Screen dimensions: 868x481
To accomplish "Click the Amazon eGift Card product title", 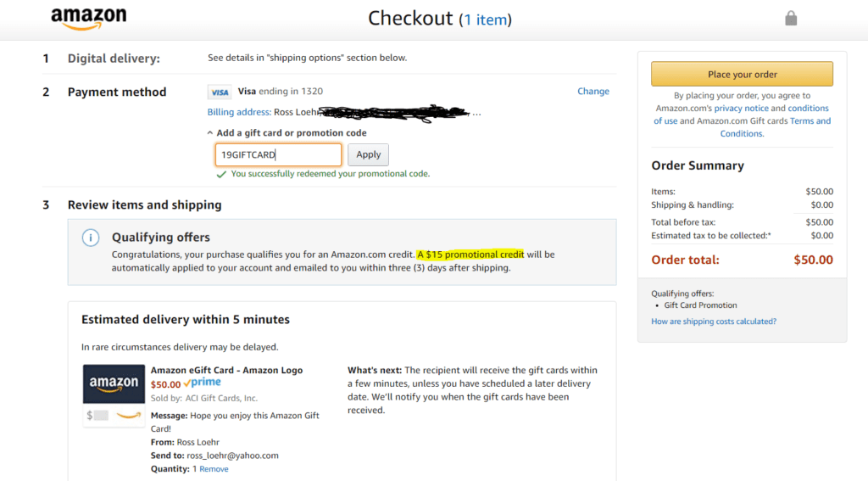I will tap(226, 370).
